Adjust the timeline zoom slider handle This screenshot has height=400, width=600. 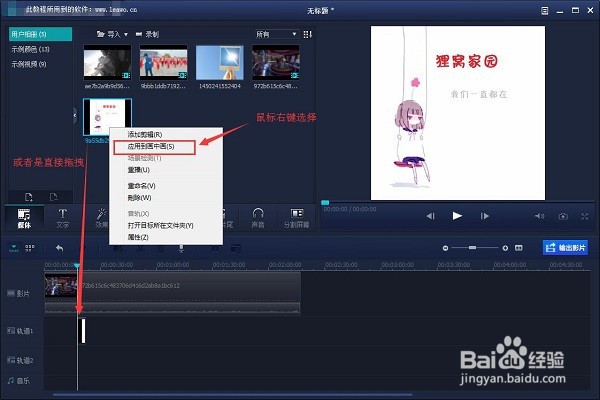[x=472, y=248]
